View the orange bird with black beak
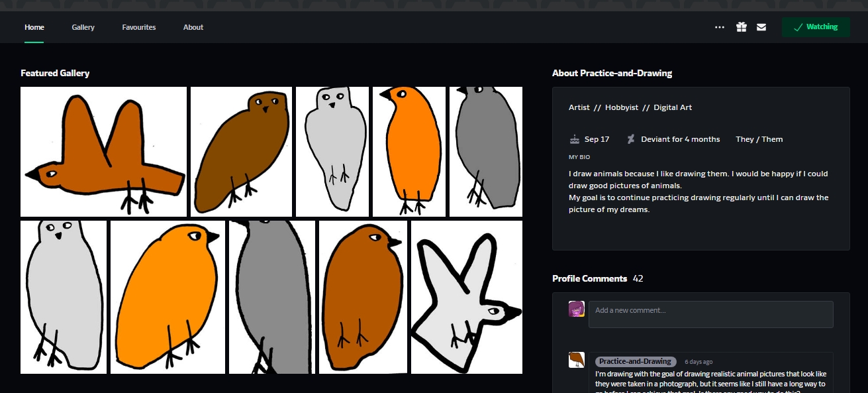The image size is (868, 393). click(409, 152)
